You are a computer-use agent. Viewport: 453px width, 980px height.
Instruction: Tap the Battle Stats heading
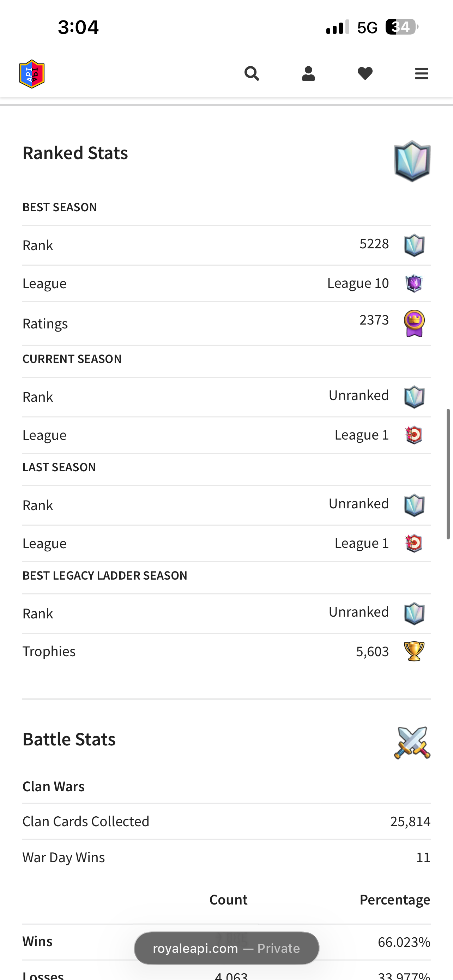[69, 739]
